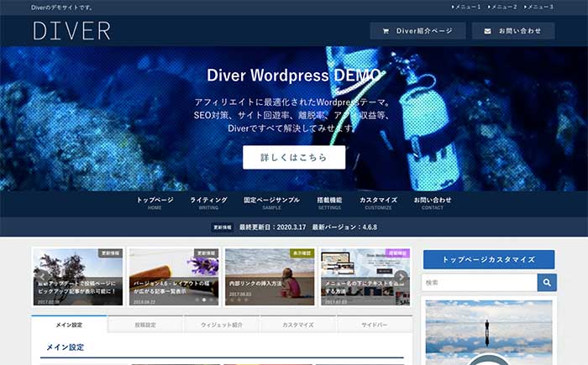Open ライティング WRITING nav item
588x365 pixels.
pos(208,203)
